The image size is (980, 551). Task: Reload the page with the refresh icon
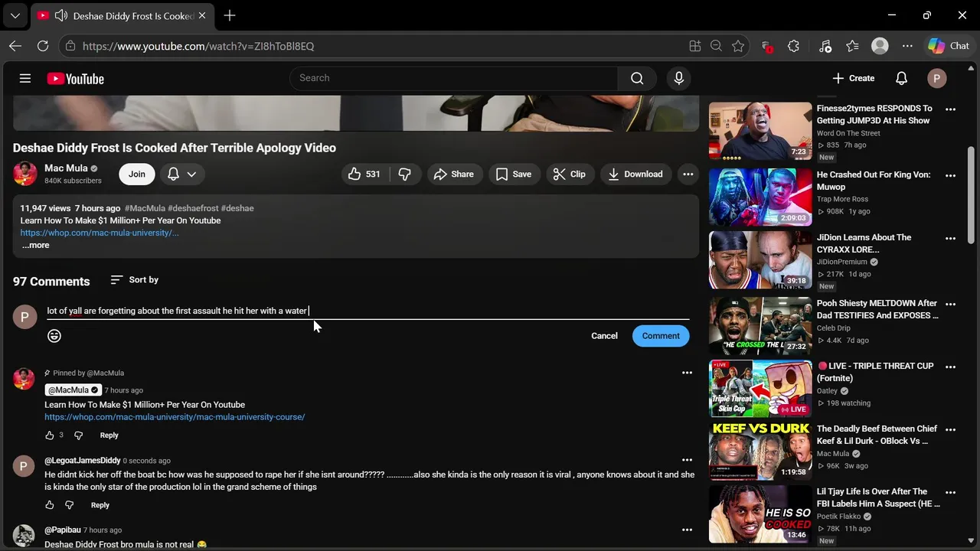(x=43, y=46)
